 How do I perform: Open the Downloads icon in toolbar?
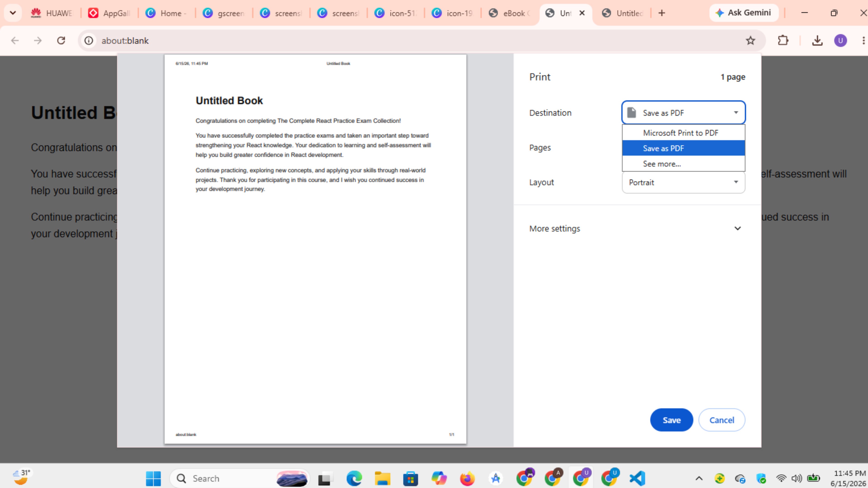coord(817,41)
